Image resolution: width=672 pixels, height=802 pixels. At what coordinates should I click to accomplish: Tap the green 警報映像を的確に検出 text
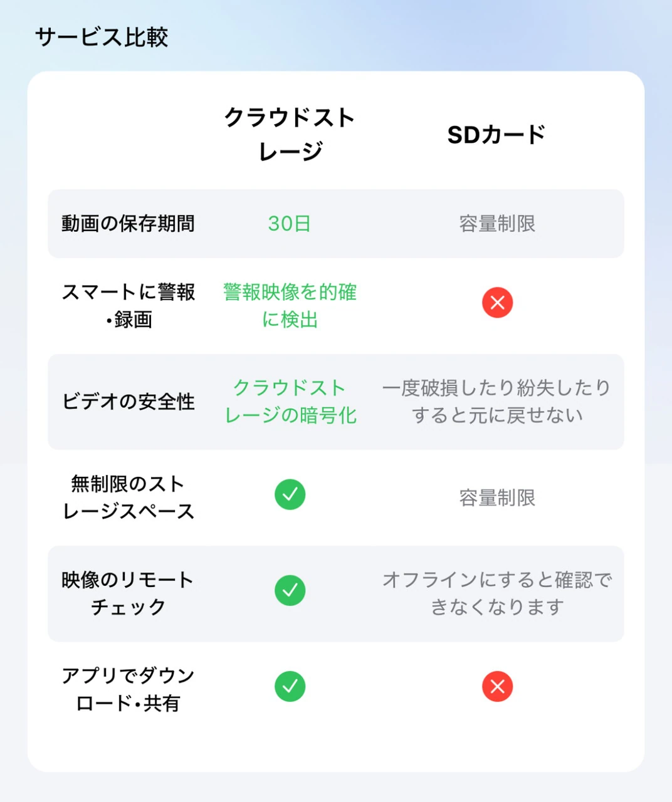coord(290,305)
